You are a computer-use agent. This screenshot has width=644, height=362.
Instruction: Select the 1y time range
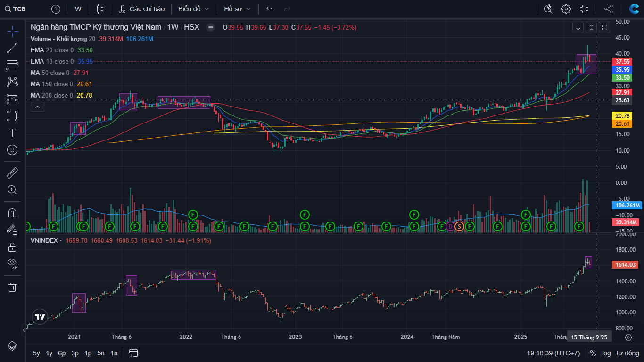pos(49,353)
